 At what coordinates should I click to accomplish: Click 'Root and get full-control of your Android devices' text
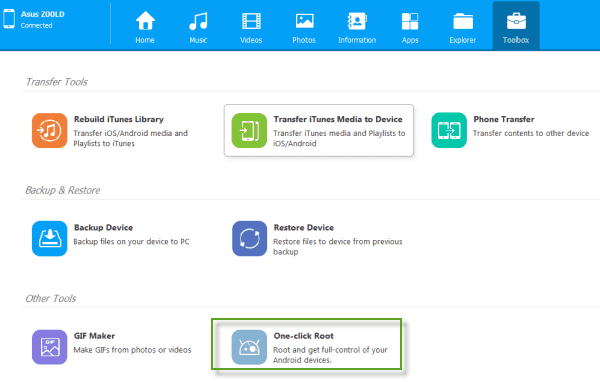tap(330, 355)
